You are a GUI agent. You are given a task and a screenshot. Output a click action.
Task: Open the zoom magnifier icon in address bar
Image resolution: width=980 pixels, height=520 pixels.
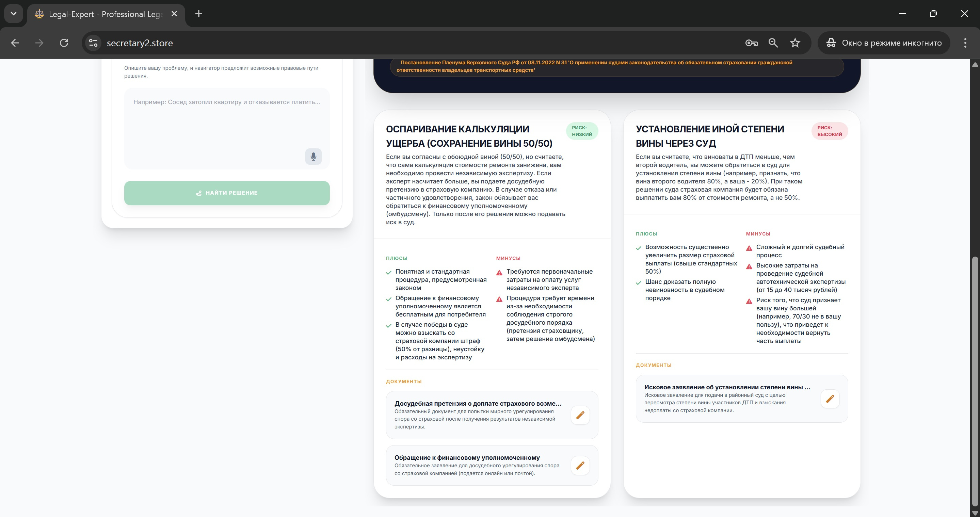pos(773,43)
